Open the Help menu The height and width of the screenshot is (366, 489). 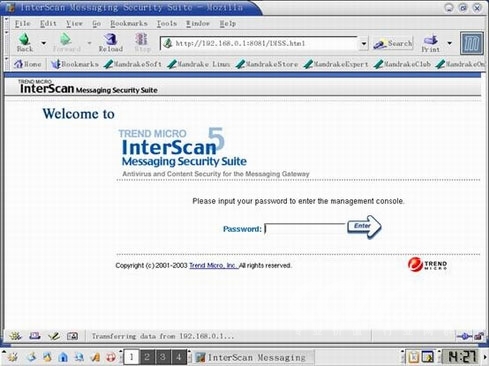point(228,23)
